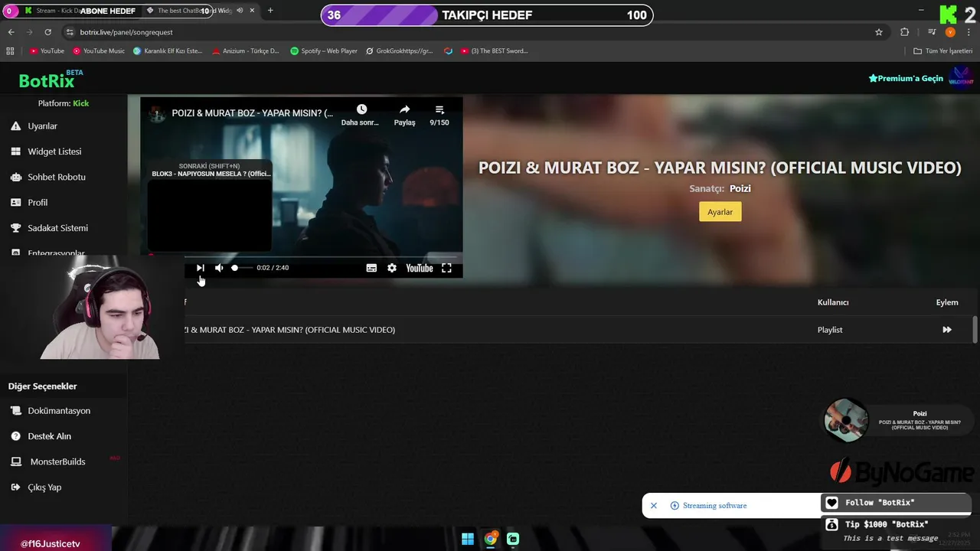Open the YouTube bookmark
The height and width of the screenshot is (551, 980).
click(x=47, y=51)
